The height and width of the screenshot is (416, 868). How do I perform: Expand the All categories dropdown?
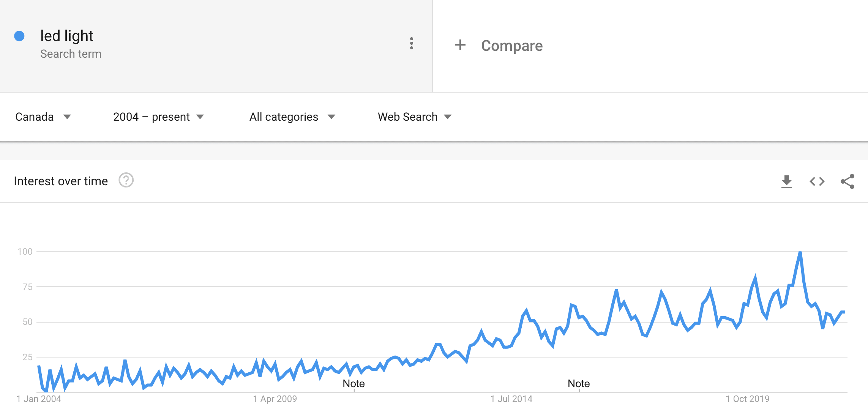point(292,117)
